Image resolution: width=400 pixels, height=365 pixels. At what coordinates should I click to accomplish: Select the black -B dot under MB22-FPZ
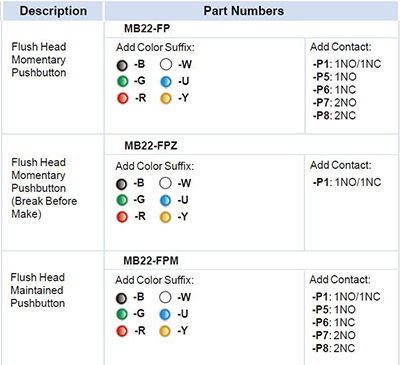(121, 184)
